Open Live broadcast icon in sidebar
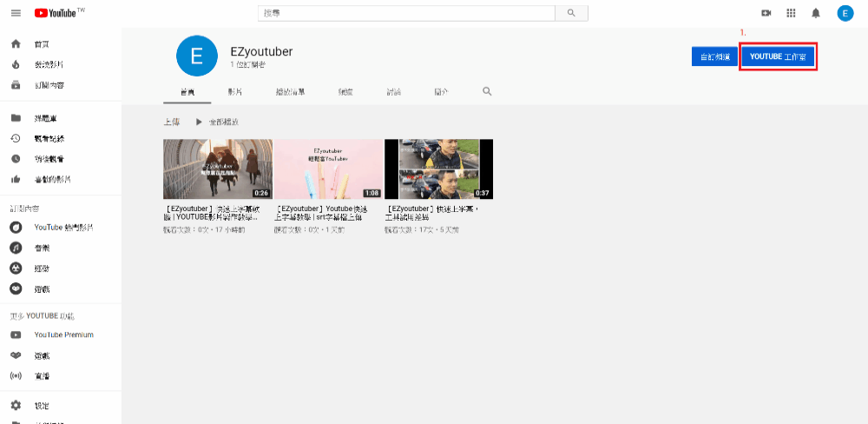Screen dimensions: 868x424 pyautogui.click(x=16, y=376)
